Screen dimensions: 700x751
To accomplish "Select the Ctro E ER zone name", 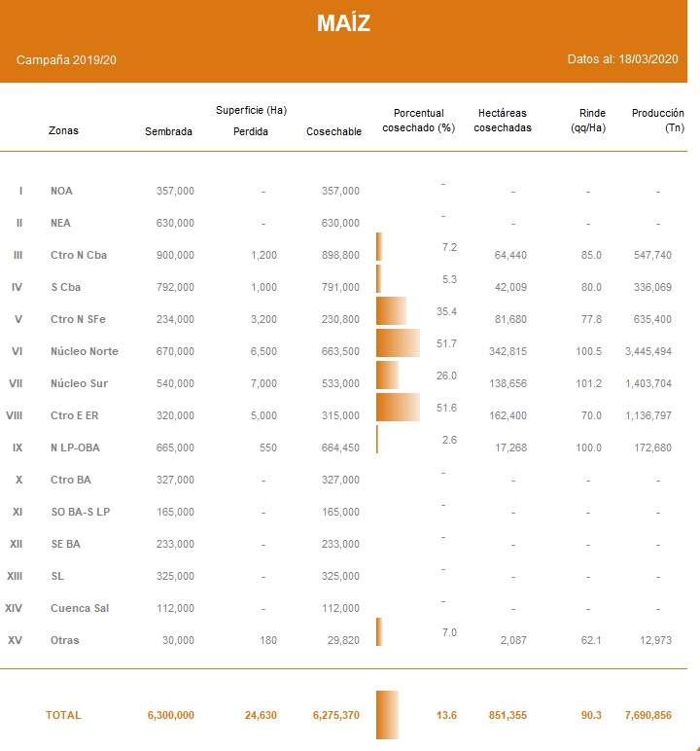I will (x=75, y=415).
